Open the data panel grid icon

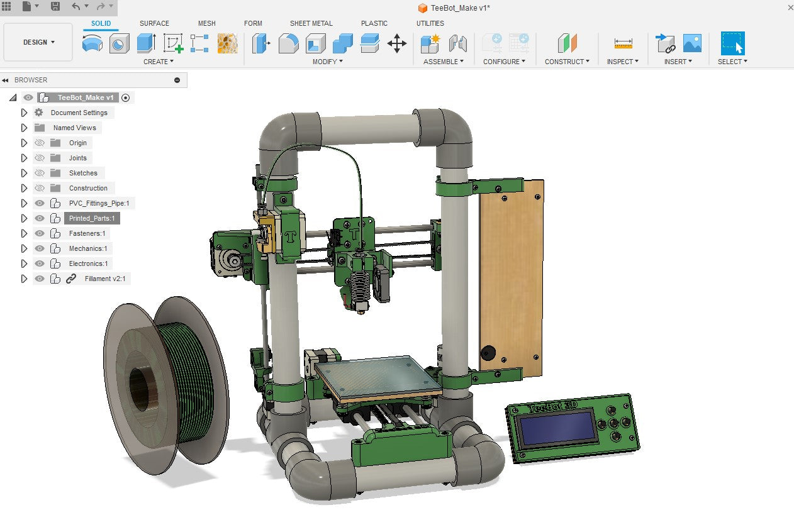[x=7, y=6]
